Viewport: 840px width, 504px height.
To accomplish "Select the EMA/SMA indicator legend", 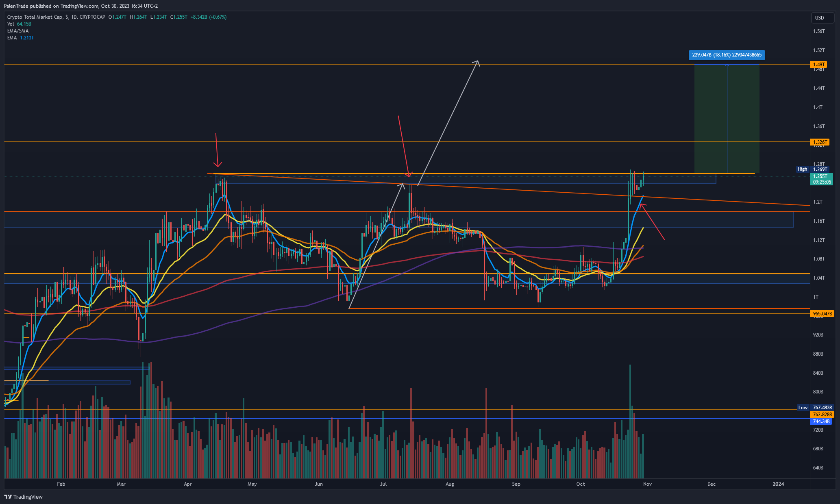I will click(18, 31).
